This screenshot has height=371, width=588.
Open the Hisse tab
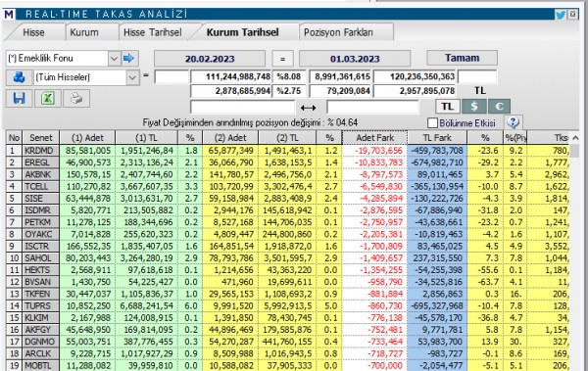[x=33, y=32]
